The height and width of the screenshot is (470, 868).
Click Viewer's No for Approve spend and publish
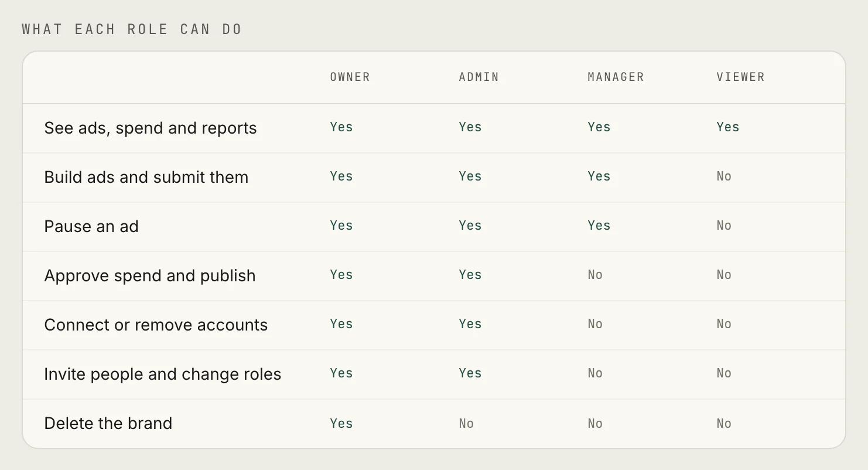tap(724, 275)
